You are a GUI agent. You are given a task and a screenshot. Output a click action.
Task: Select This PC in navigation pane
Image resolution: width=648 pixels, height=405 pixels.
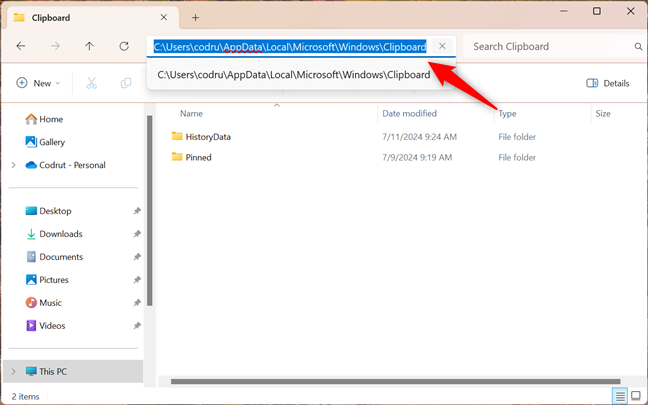pos(73,372)
